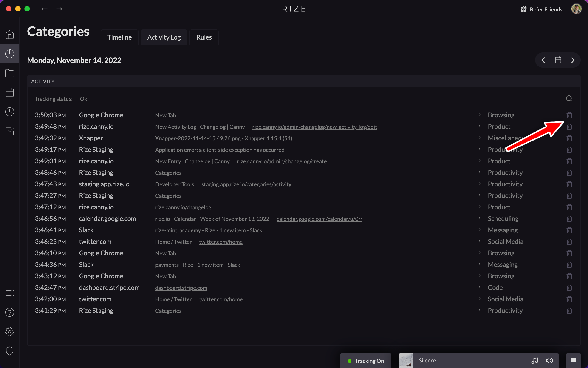Go to previous day with left chevron
The width and height of the screenshot is (588, 368).
(543, 60)
